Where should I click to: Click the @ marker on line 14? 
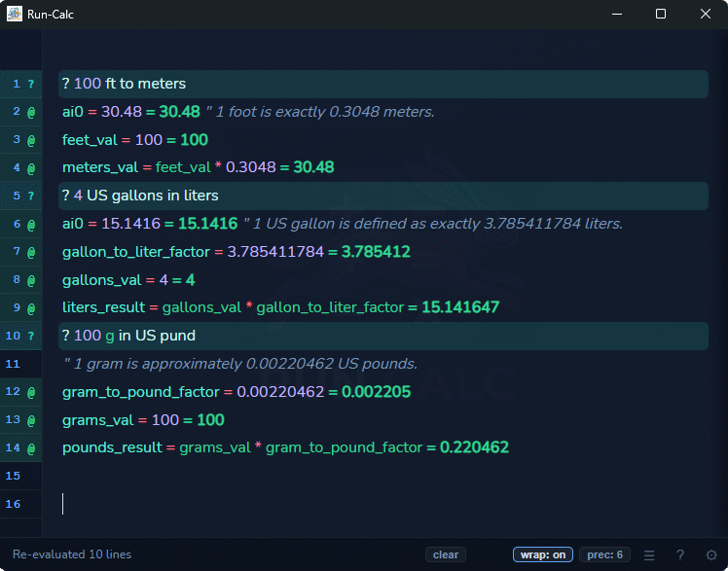click(31, 448)
